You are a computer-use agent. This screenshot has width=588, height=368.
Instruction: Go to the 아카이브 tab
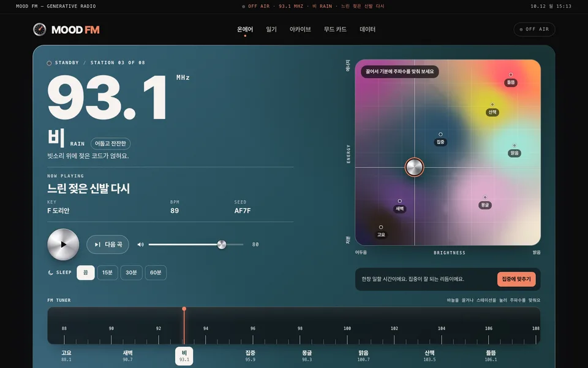point(300,29)
